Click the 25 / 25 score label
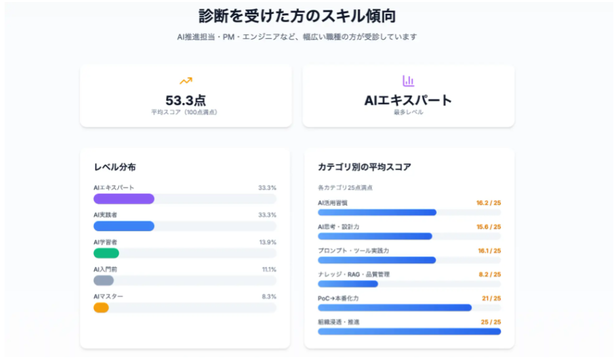Image resolution: width=614 pixels, height=364 pixels. pos(491,322)
